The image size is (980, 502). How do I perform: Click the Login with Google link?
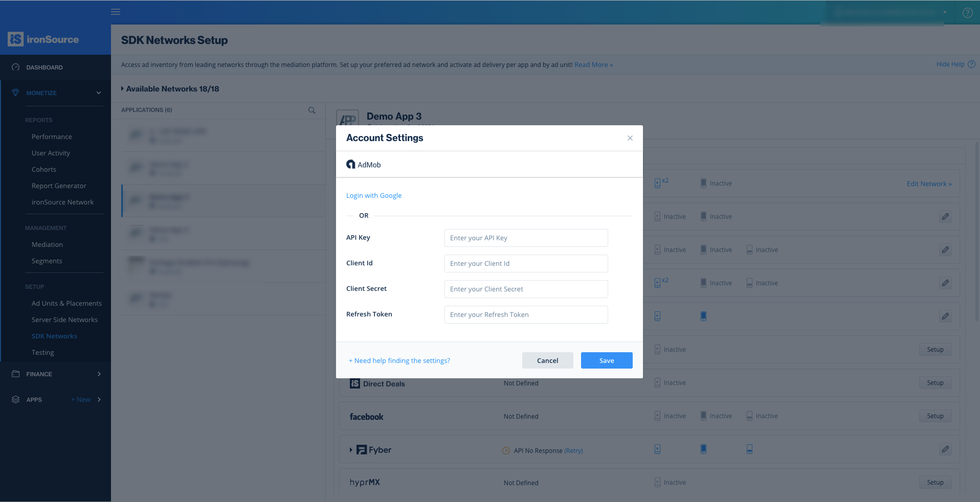point(373,195)
